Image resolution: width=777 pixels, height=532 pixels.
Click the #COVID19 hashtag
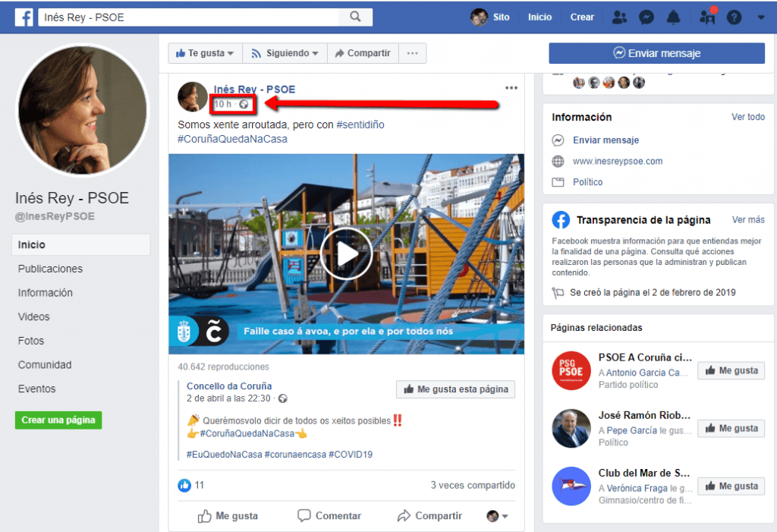click(x=351, y=454)
